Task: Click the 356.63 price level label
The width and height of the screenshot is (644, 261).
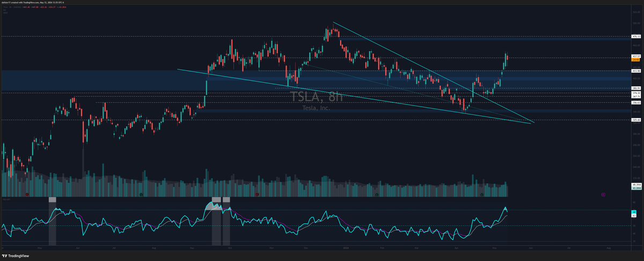Action: 636,103
